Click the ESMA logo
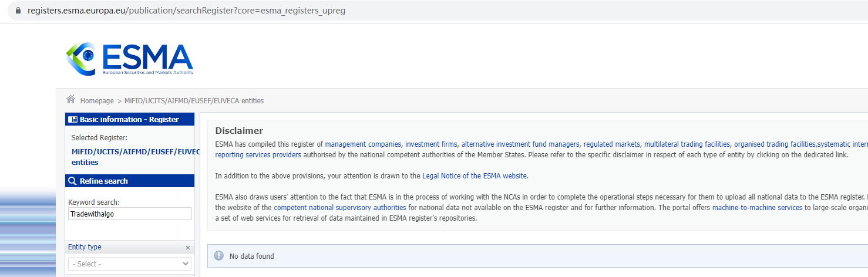The image size is (868, 277). click(129, 59)
